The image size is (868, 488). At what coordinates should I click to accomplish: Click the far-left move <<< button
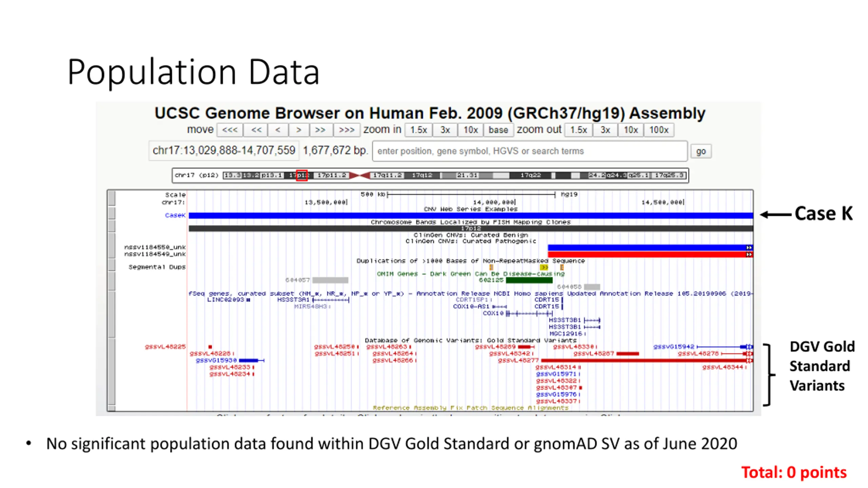pos(230,130)
